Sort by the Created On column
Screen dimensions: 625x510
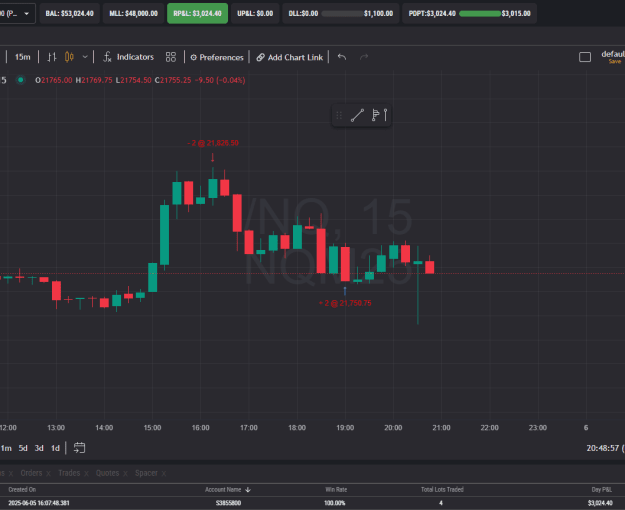click(x=22, y=490)
